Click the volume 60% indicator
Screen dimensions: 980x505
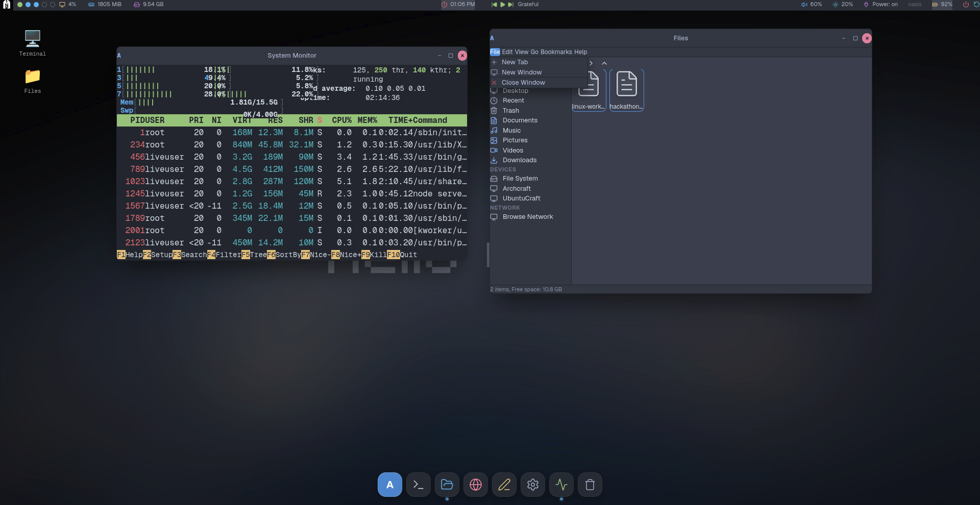[812, 4]
